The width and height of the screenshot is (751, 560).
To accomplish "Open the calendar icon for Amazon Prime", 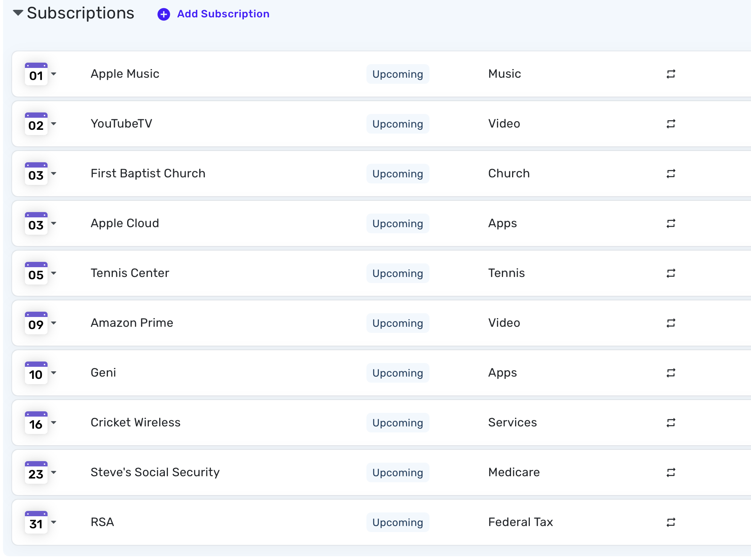I will (x=36, y=323).
